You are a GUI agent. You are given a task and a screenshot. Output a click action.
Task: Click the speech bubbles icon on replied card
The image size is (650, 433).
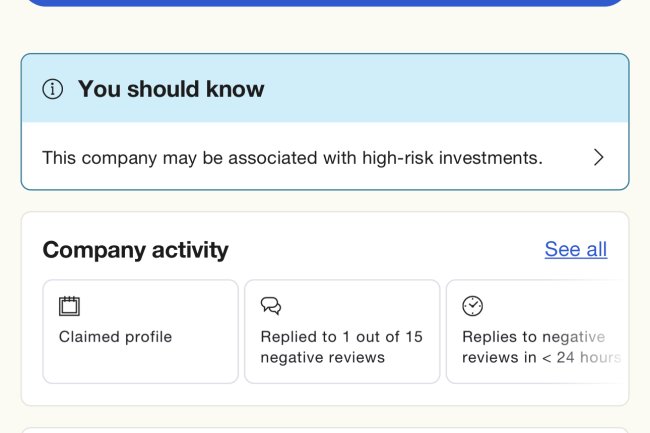click(270, 306)
